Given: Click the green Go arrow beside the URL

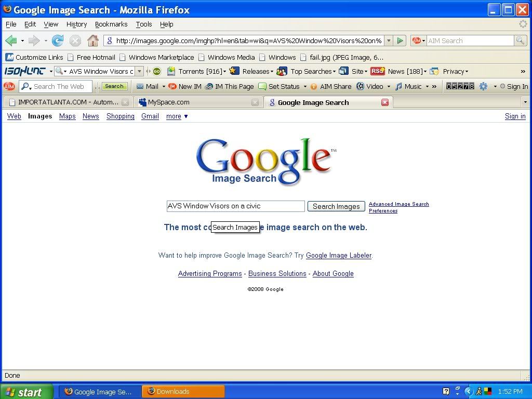Looking at the screenshot, I should pos(400,41).
